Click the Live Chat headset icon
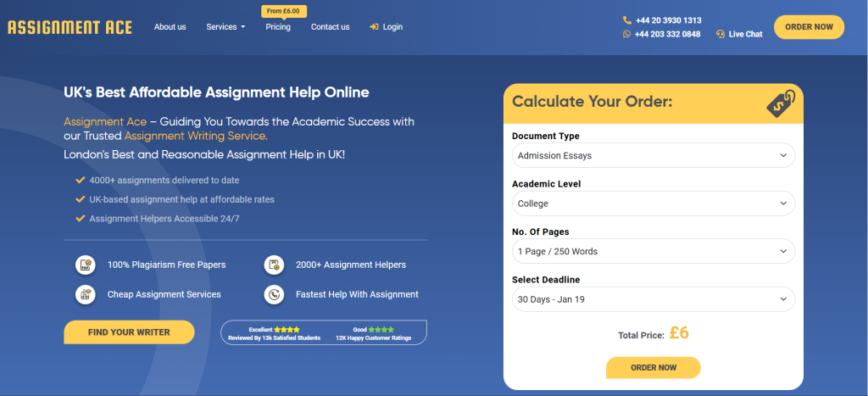This screenshot has height=396, width=868. pos(720,34)
